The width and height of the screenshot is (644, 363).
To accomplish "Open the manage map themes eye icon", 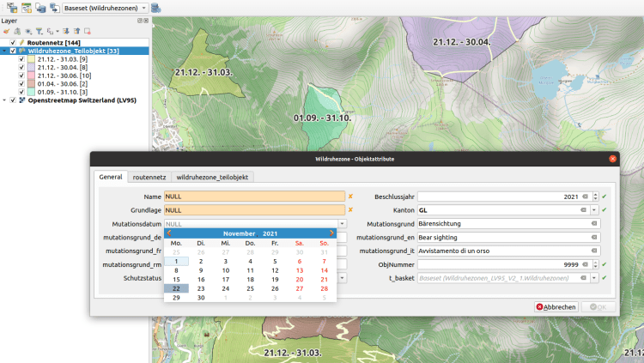I will tap(28, 31).
